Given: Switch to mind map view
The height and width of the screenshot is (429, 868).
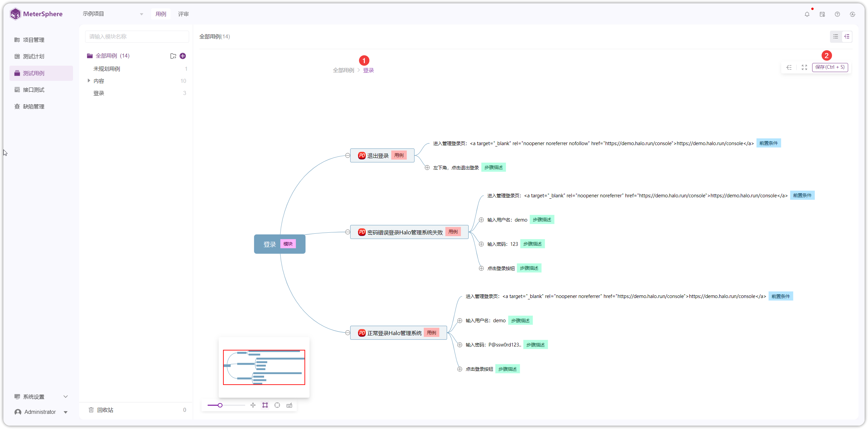Looking at the screenshot, I should [847, 36].
